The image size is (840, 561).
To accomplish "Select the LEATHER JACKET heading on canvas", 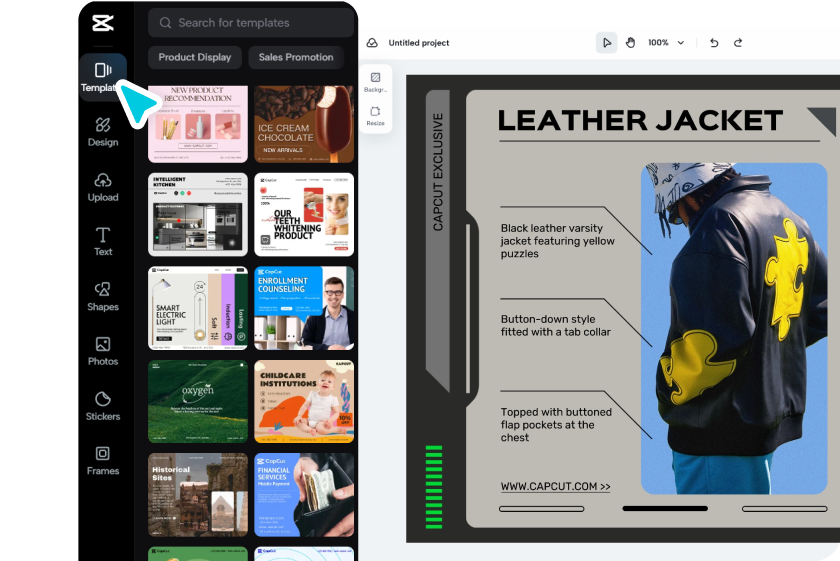I will pos(640,121).
